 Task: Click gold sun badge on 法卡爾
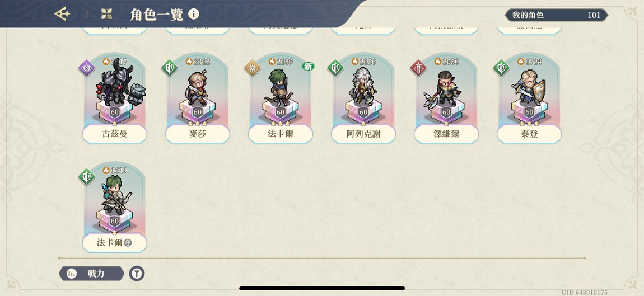(252, 68)
